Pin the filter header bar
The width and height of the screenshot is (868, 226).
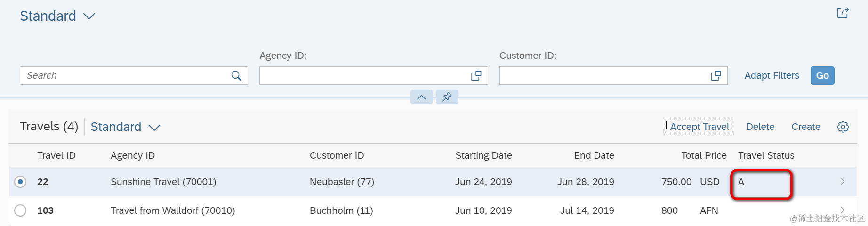point(447,97)
